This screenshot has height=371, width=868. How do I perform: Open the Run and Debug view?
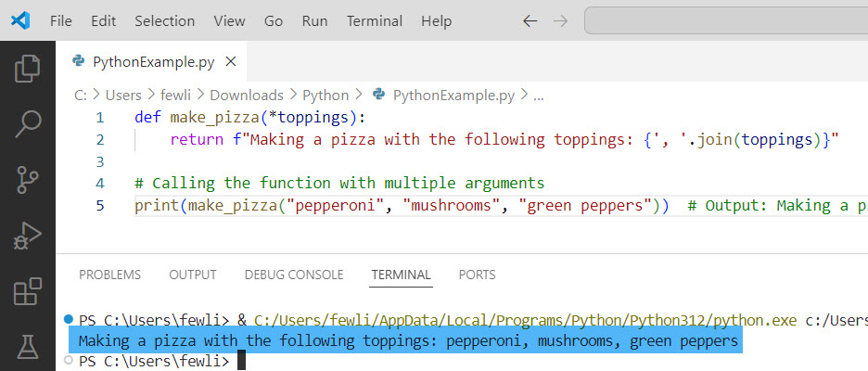[x=28, y=236]
